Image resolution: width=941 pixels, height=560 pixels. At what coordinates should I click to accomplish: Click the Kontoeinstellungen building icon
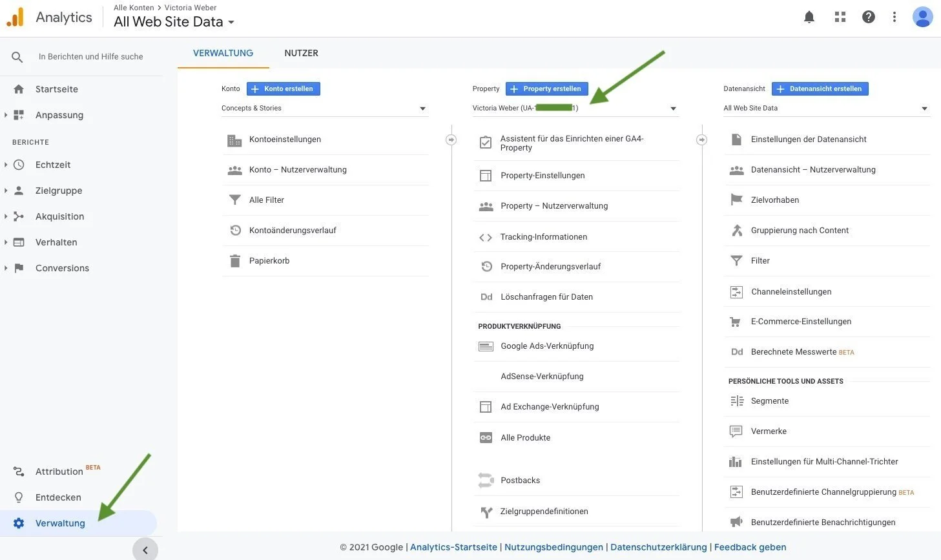[234, 140]
